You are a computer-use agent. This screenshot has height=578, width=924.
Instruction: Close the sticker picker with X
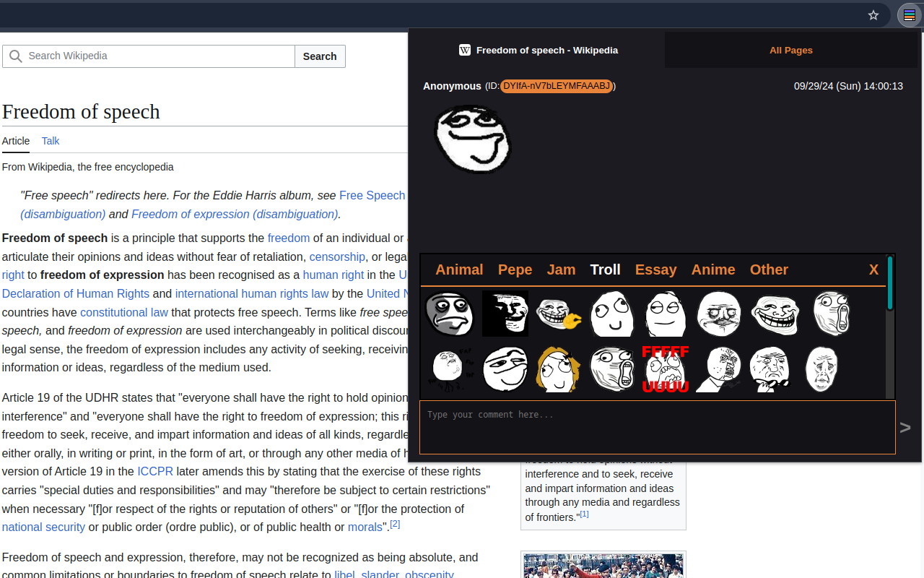pos(873,269)
